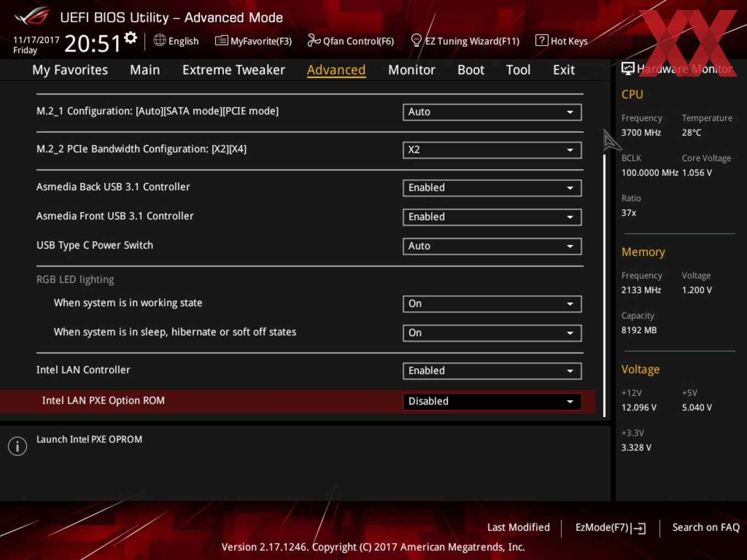Click the 20:51 clock display

point(92,43)
